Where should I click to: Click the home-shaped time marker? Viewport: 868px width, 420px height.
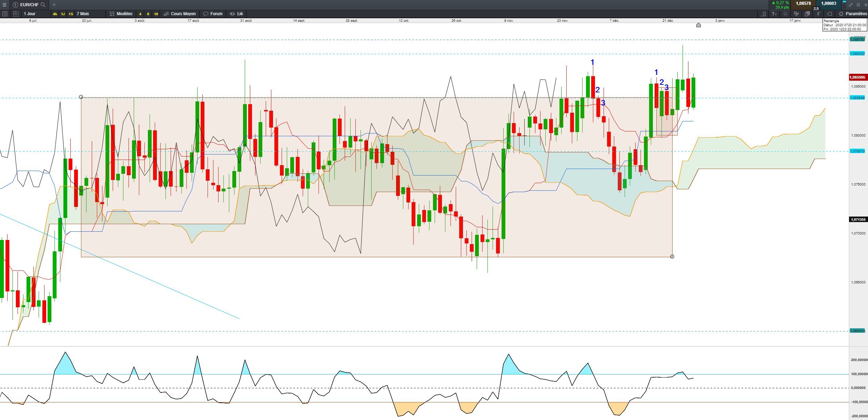(x=698, y=25)
